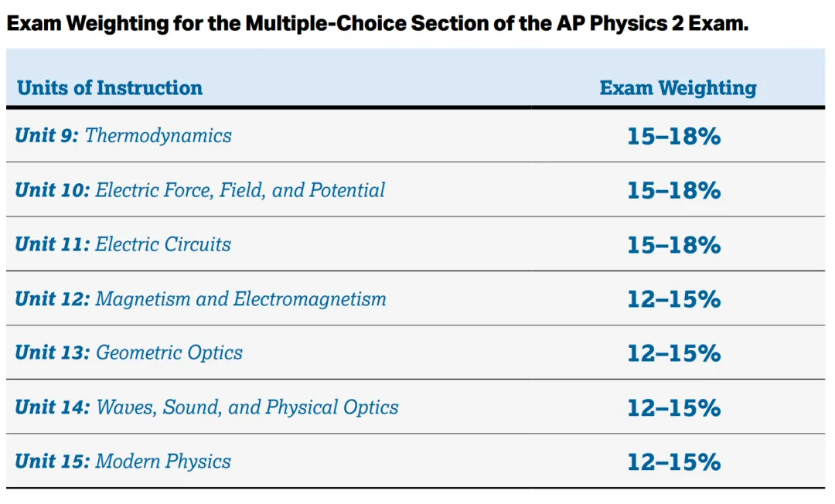Click the 12–15% value for Geometric Optics
Screen dimensions: 835x504
pos(673,353)
